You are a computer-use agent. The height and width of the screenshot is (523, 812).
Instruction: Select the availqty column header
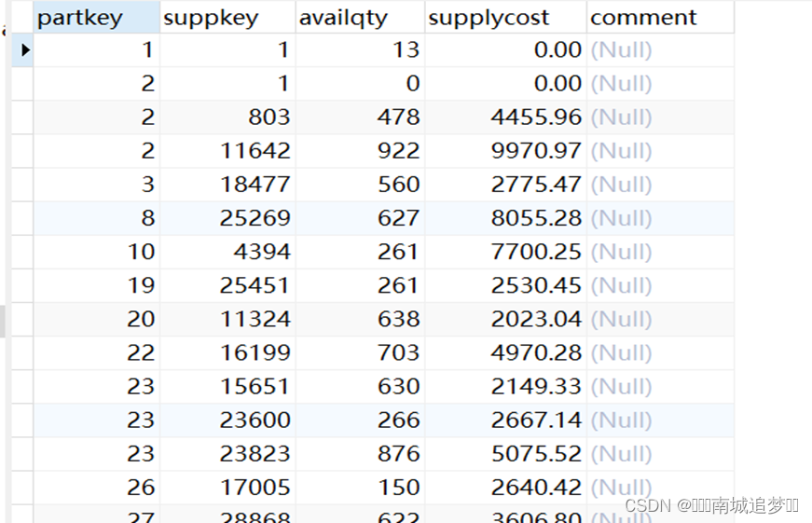(x=360, y=18)
